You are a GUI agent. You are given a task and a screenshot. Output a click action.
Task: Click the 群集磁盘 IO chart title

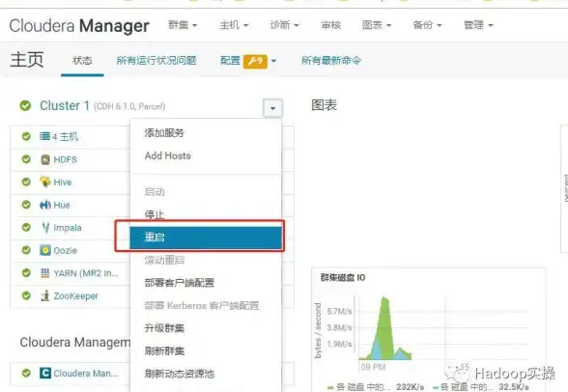(343, 278)
